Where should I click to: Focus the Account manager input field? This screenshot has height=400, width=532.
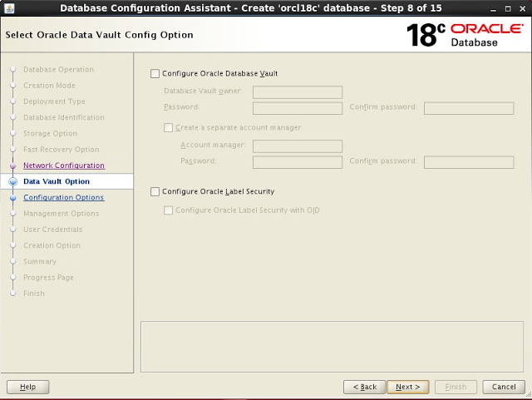tap(298, 146)
